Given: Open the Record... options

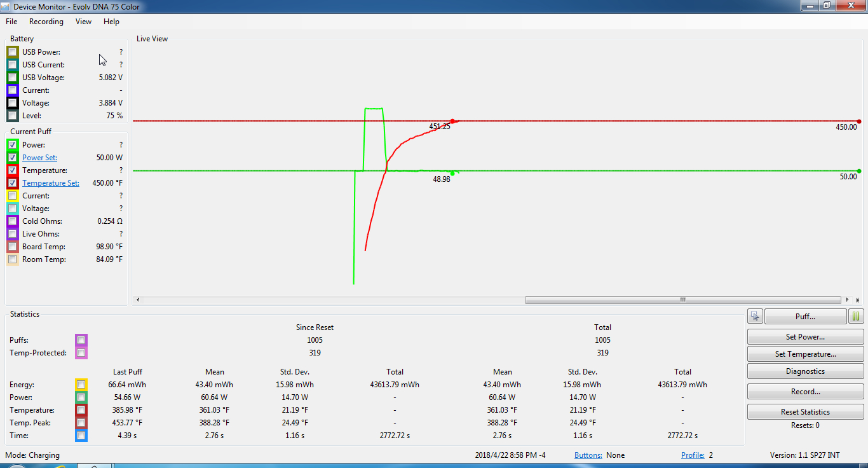Looking at the screenshot, I should coord(805,392).
